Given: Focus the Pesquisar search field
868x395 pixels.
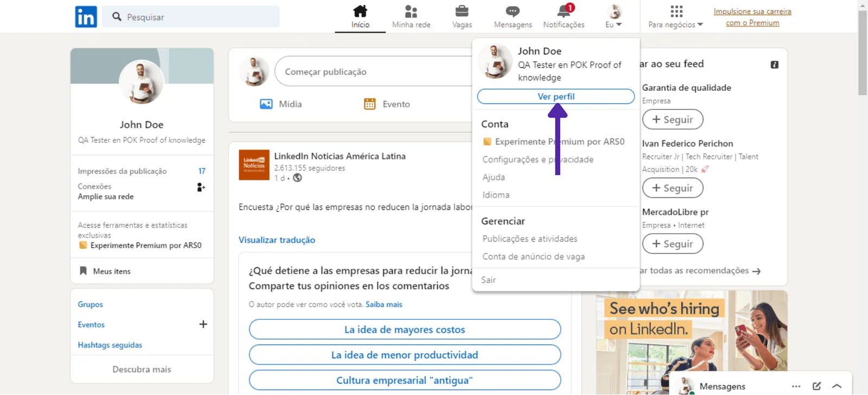Looking at the screenshot, I should (x=191, y=17).
